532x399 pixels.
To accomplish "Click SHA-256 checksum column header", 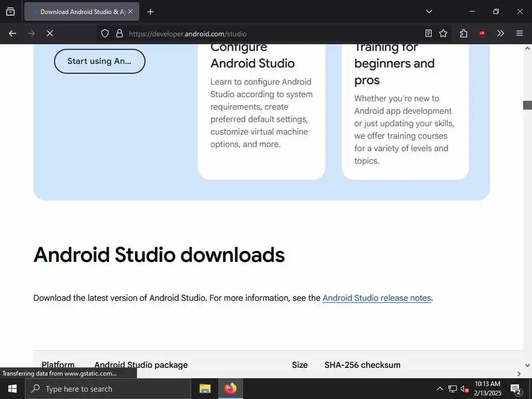I will [362, 365].
